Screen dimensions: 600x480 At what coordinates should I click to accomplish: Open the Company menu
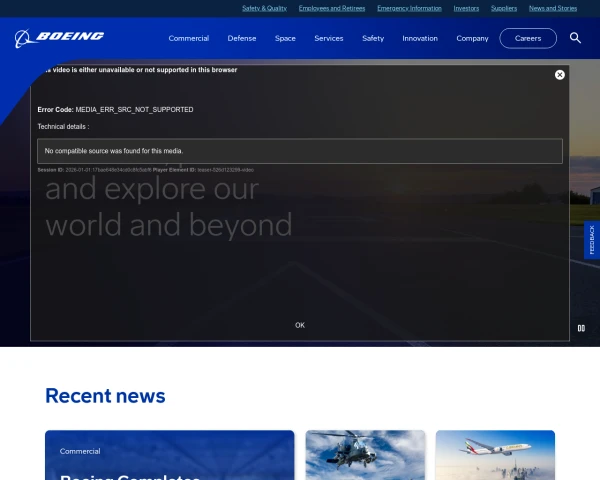472,38
